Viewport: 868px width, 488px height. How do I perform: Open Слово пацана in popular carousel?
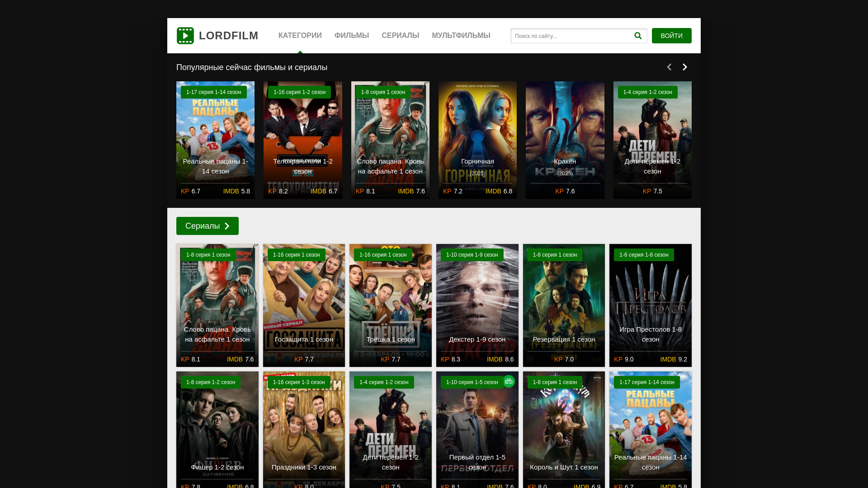pyautogui.click(x=390, y=140)
